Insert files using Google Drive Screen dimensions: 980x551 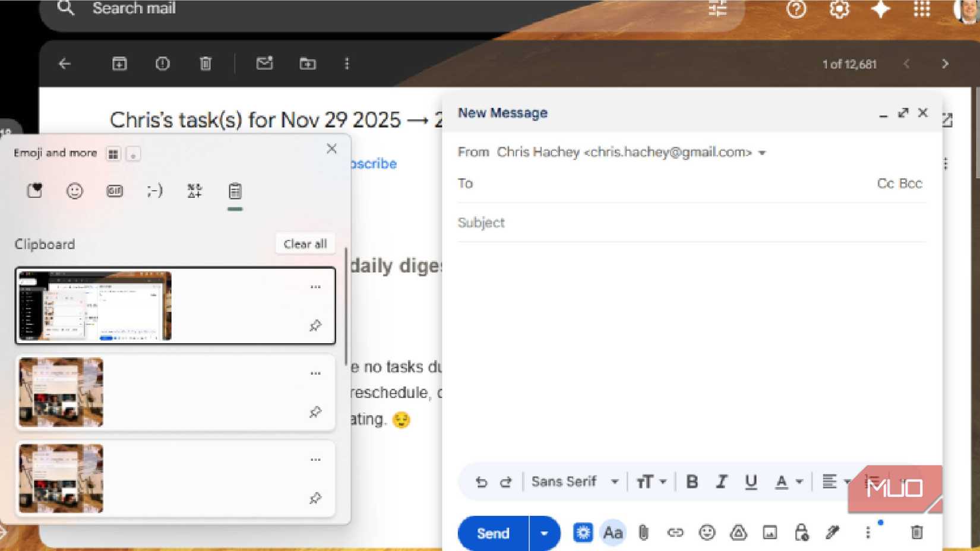click(738, 533)
